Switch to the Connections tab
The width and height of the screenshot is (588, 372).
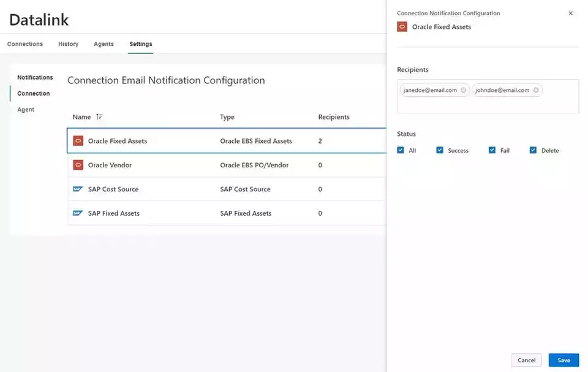point(25,44)
